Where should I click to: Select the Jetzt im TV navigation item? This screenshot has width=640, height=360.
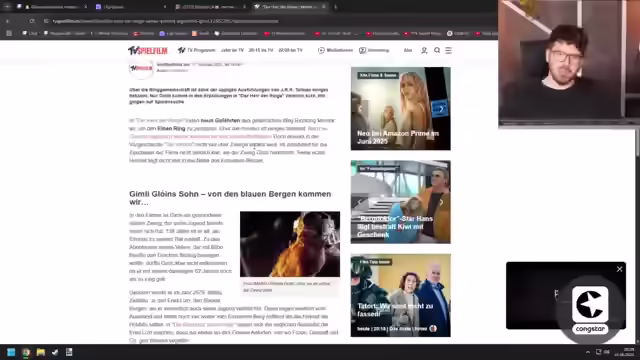tap(232, 50)
